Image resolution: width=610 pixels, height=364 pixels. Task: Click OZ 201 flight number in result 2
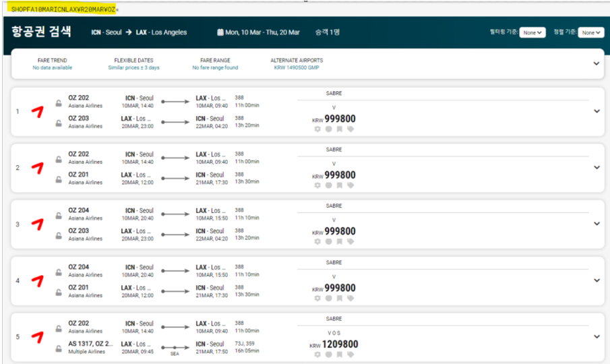pos(78,175)
